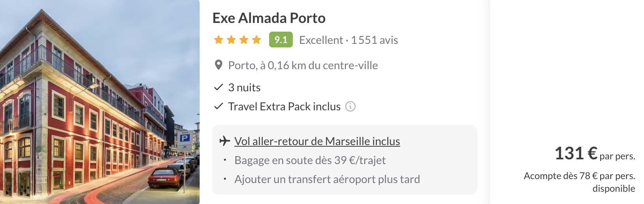Select the 131 € par pers. price
Screen dimensions: 644x204
click(x=594, y=154)
